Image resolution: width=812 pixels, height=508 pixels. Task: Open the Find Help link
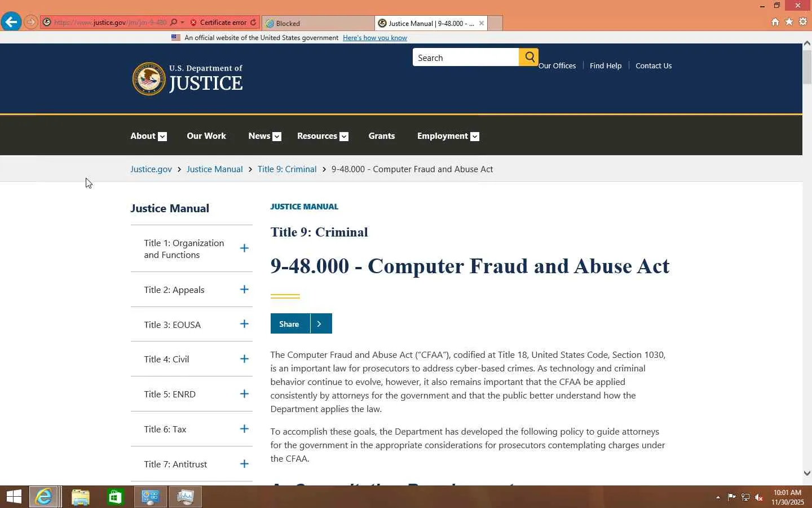[x=606, y=65]
